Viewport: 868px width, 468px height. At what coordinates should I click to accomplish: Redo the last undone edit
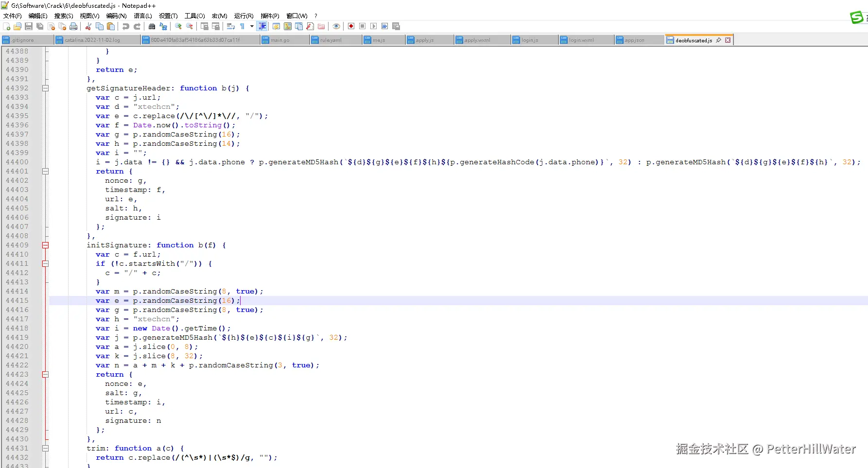tap(137, 26)
